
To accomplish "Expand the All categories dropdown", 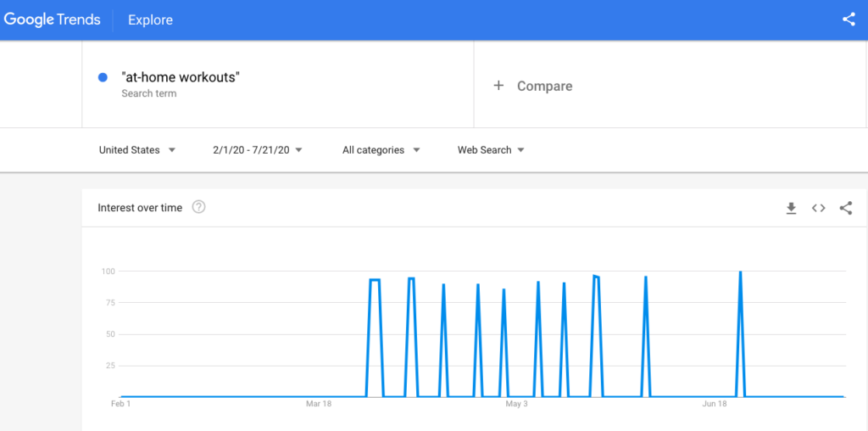I will (x=381, y=150).
